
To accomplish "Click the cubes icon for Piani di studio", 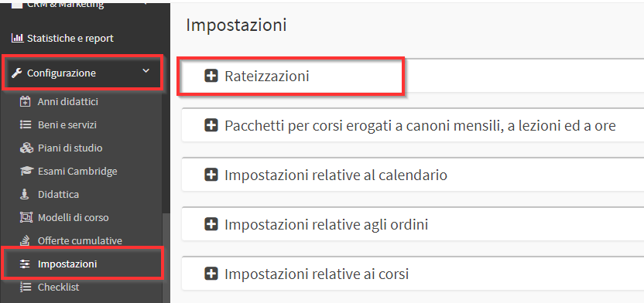I will (25, 148).
